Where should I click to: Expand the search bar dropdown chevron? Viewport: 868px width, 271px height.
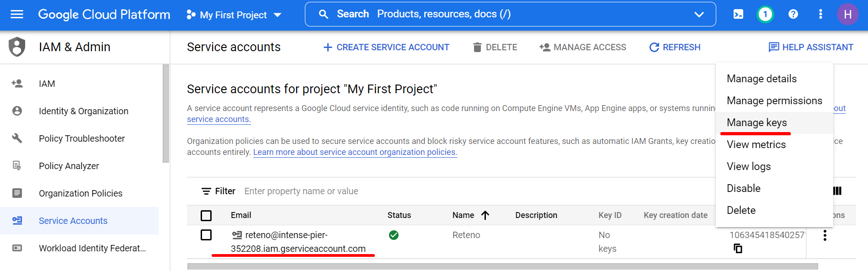699,14
